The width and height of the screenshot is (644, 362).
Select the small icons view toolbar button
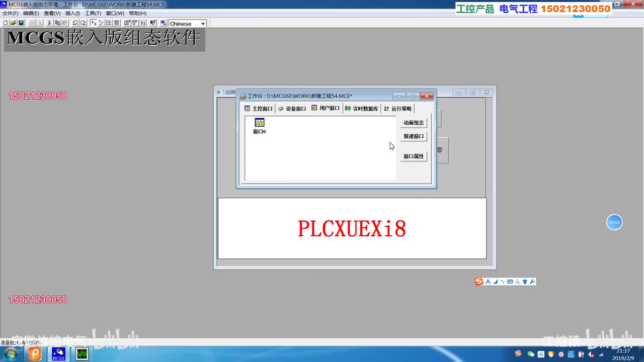101,23
